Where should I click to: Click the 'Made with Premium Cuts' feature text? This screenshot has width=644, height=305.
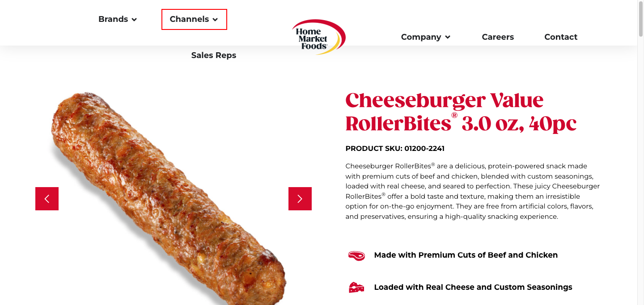(466, 255)
